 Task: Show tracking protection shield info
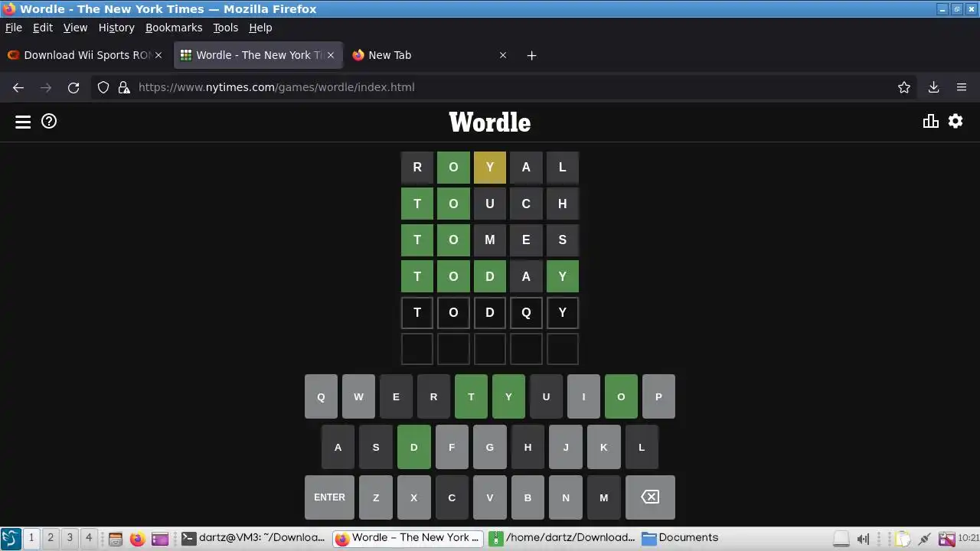click(x=103, y=87)
